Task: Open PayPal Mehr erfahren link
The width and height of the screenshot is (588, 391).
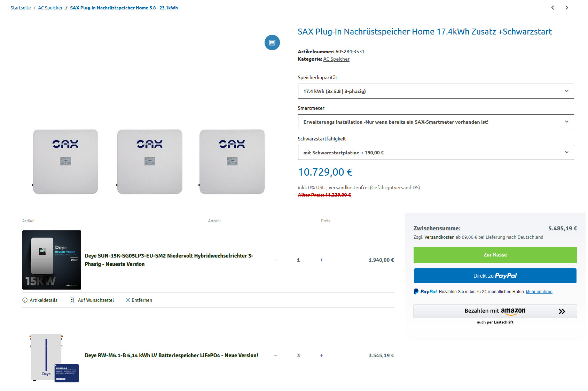Action: tap(539, 292)
